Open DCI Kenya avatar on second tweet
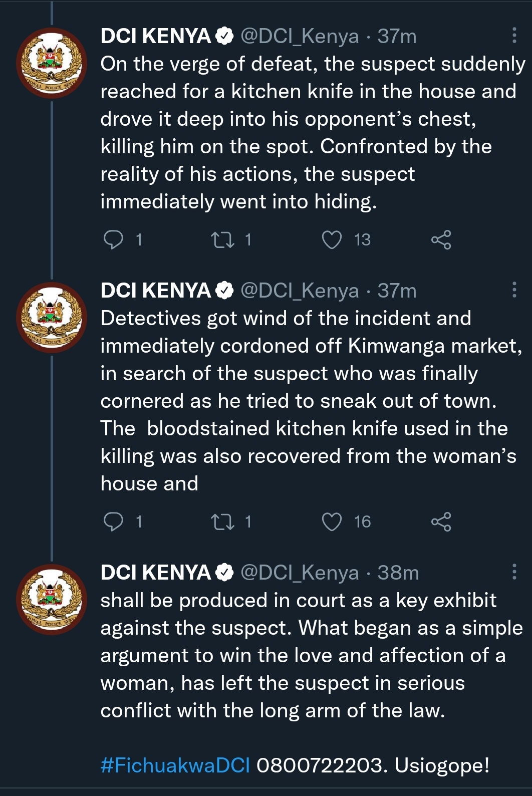The image size is (532, 796). (x=51, y=318)
